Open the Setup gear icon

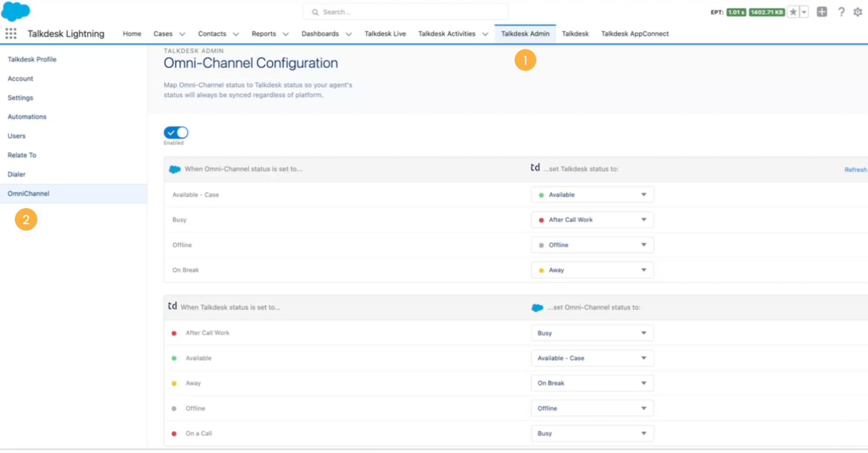pos(858,12)
